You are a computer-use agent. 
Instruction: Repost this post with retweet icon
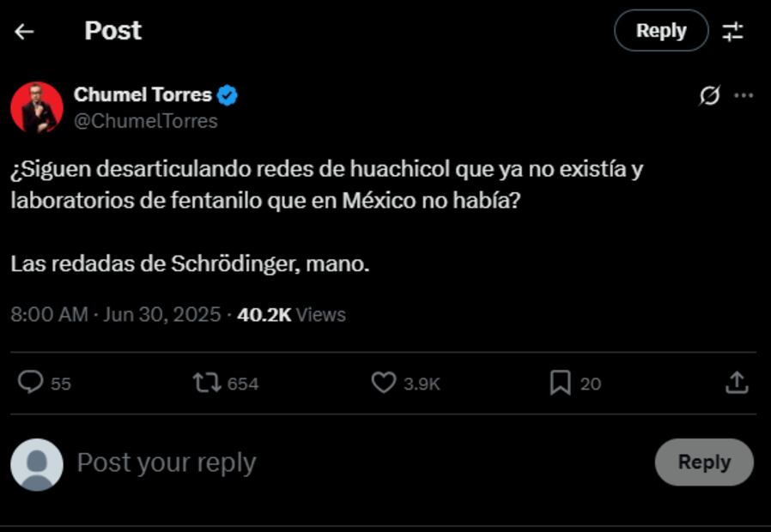tap(207, 383)
